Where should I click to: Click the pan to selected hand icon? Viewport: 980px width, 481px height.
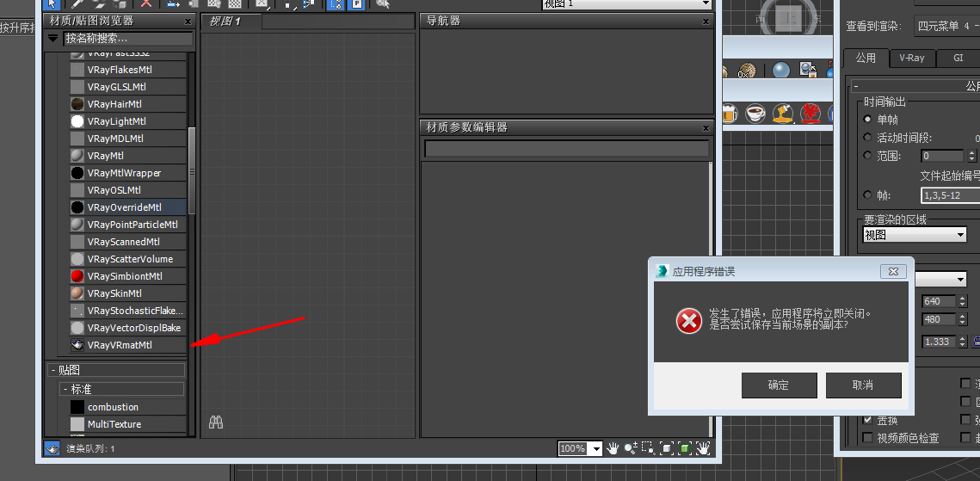click(x=704, y=448)
